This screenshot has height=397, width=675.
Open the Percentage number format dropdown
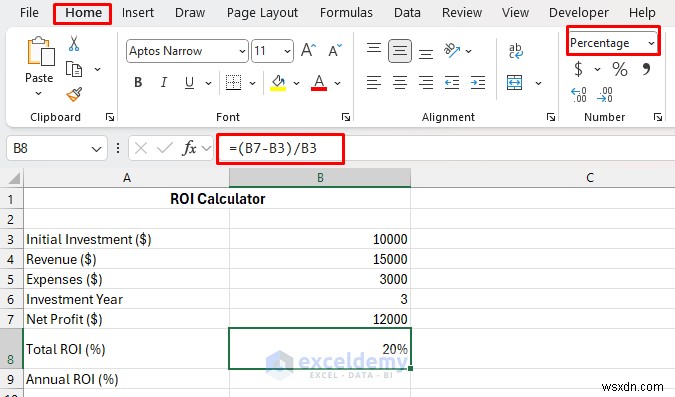pyautogui.click(x=651, y=43)
